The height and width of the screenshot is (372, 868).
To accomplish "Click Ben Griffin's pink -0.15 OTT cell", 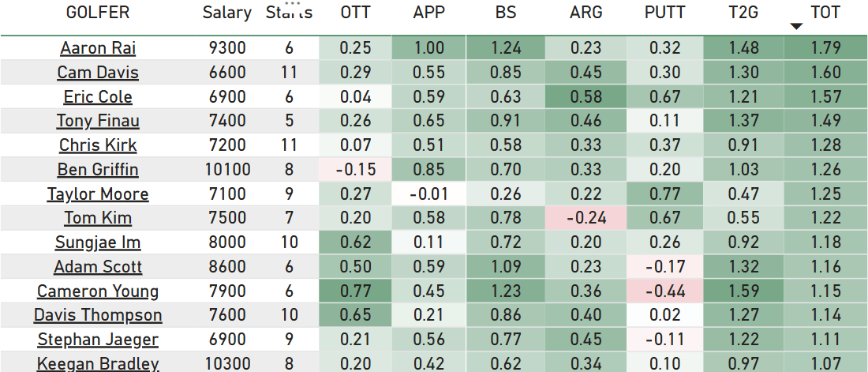I will point(355,170).
